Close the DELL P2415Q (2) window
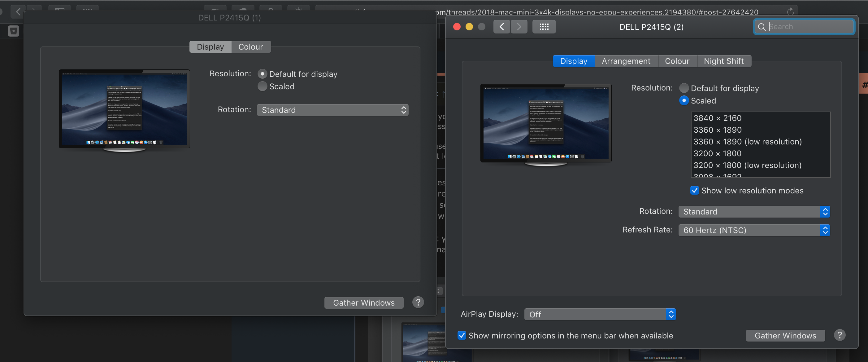 pos(457,27)
